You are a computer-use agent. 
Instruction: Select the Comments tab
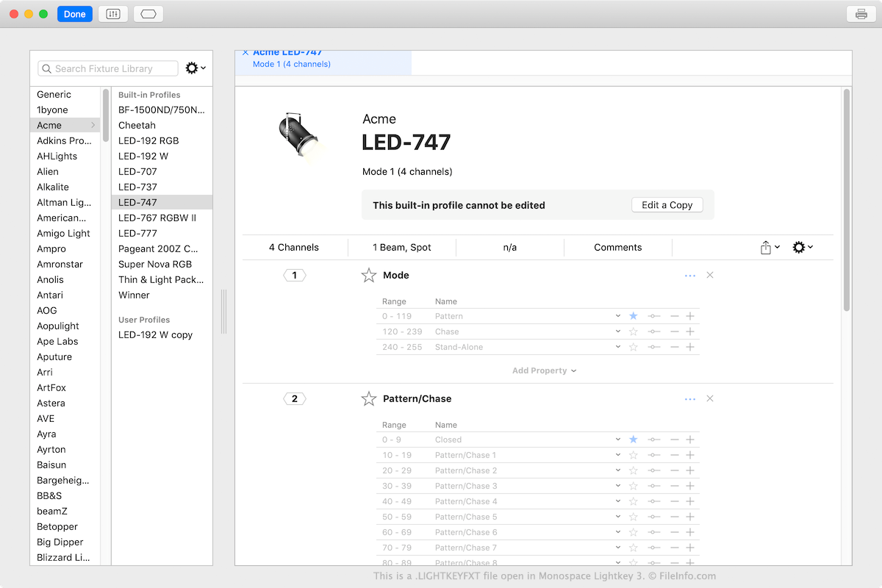click(618, 248)
